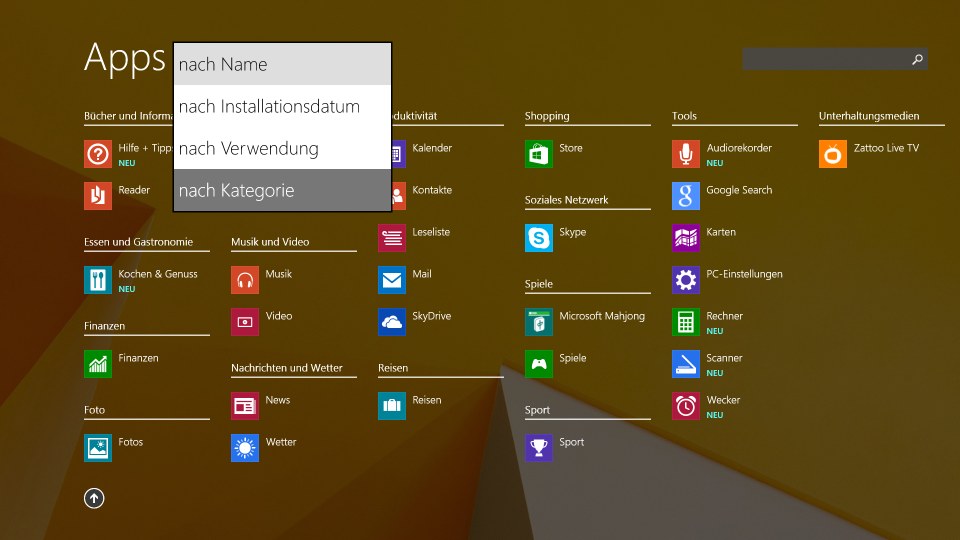The width and height of the screenshot is (960, 540).
Task: Launch the Zattoo Live TV icon
Action: [833, 154]
